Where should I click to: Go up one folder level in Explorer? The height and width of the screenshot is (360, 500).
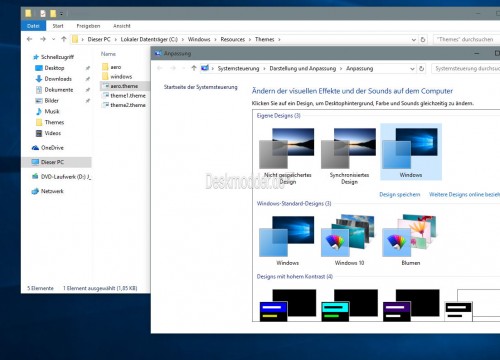pos(64,39)
